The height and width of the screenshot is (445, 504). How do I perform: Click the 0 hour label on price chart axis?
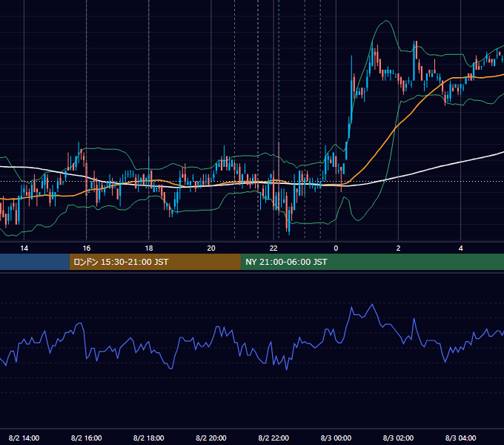(336, 248)
